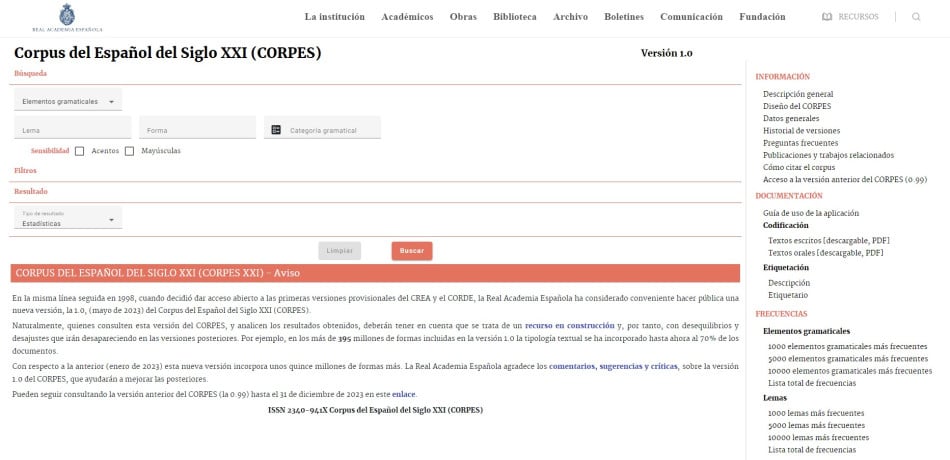This screenshot has width=950, height=460.
Task: Focus the Lema input field
Action: click(x=73, y=128)
